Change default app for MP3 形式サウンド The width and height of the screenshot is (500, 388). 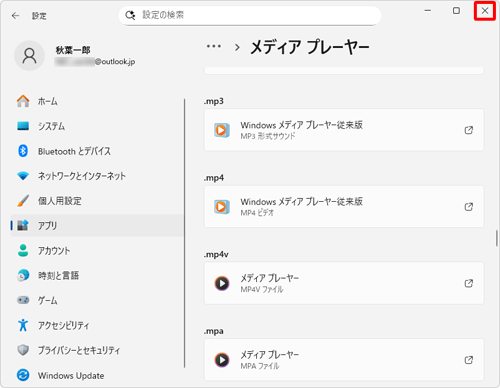(344, 130)
